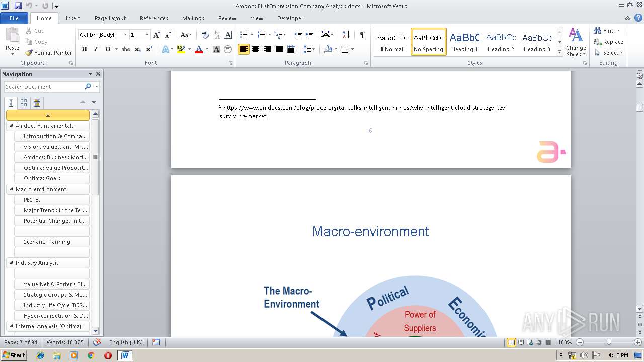
Task: Select the Format Painter
Action: [x=49, y=53]
